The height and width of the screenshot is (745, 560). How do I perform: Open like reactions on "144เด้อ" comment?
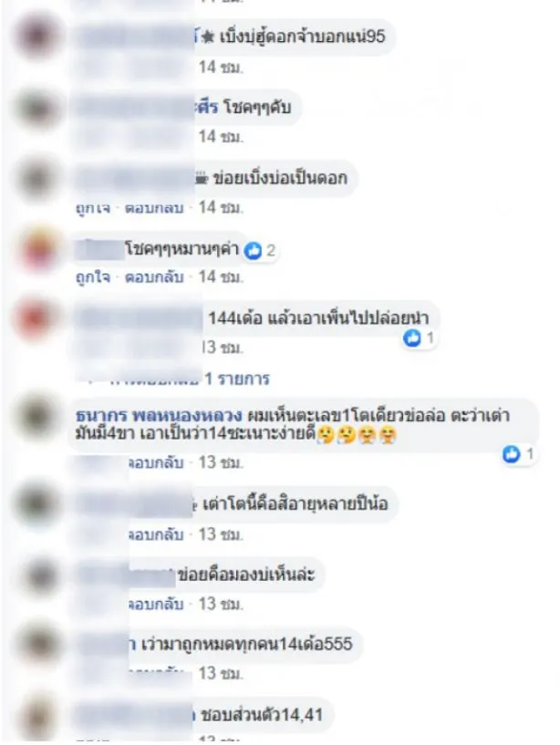pos(419,338)
